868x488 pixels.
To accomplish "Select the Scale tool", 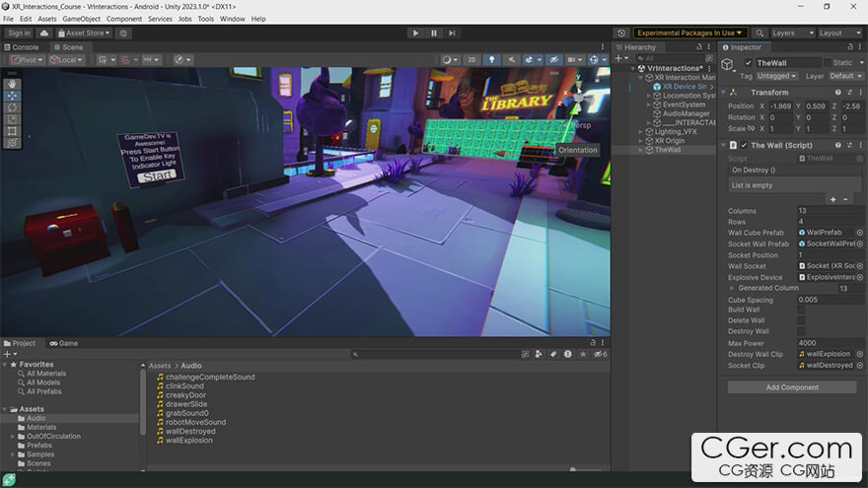I will [12, 119].
